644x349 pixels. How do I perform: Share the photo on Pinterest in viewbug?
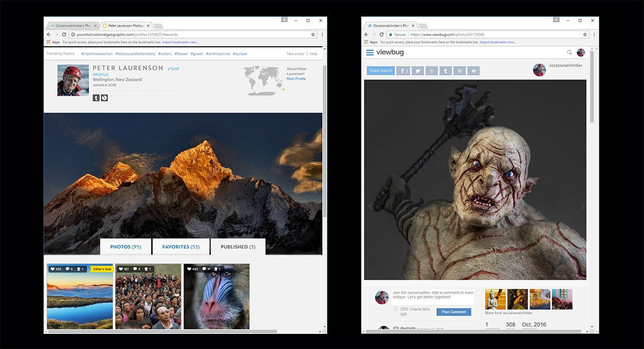point(459,71)
